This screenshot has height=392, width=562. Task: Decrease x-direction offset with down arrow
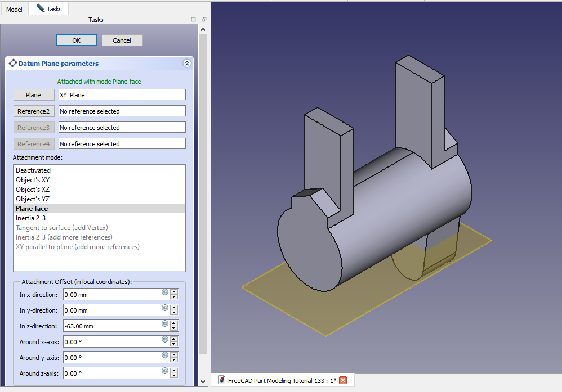pyautogui.click(x=174, y=297)
